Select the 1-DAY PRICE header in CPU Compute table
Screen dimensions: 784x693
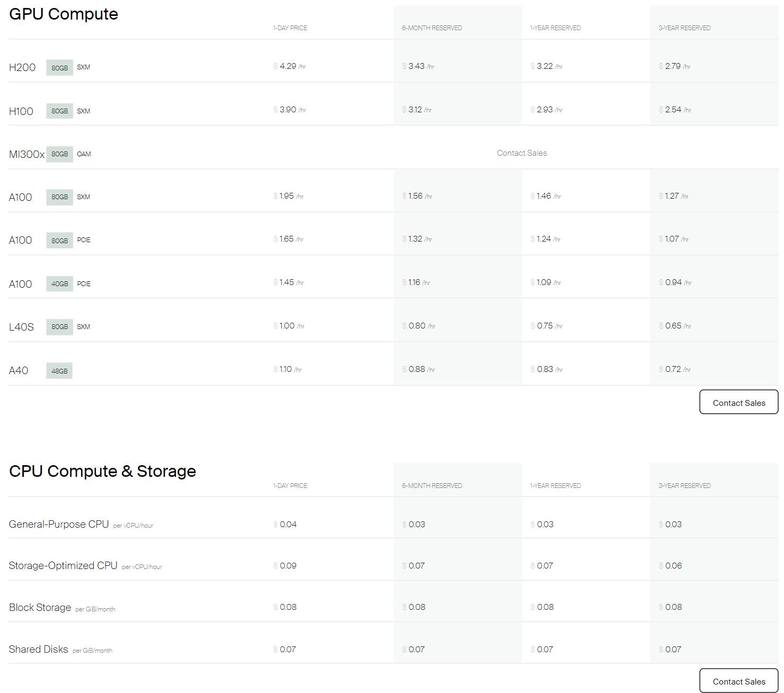(290, 486)
